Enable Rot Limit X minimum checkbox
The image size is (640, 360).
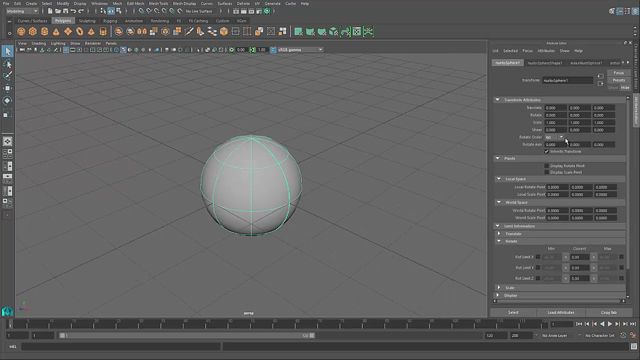[x=538, y=257]
